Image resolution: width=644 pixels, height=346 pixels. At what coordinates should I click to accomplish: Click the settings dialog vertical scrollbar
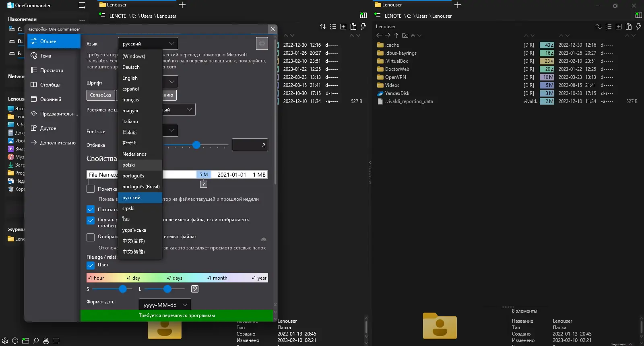(275, 113)
